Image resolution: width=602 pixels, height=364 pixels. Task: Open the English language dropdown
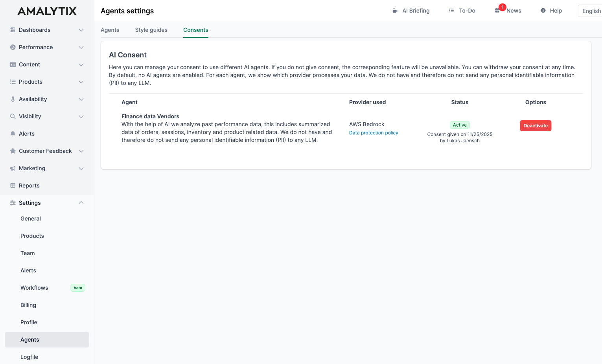tap(591, 11)
